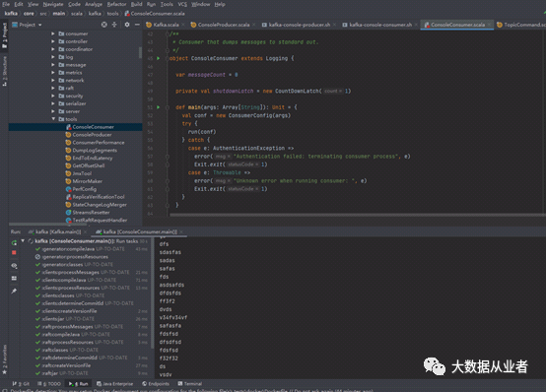Viewport: 546px width, 392px height.
Task: Click the 'tools' breadcrumb
Action: click(x=112, y=14)
